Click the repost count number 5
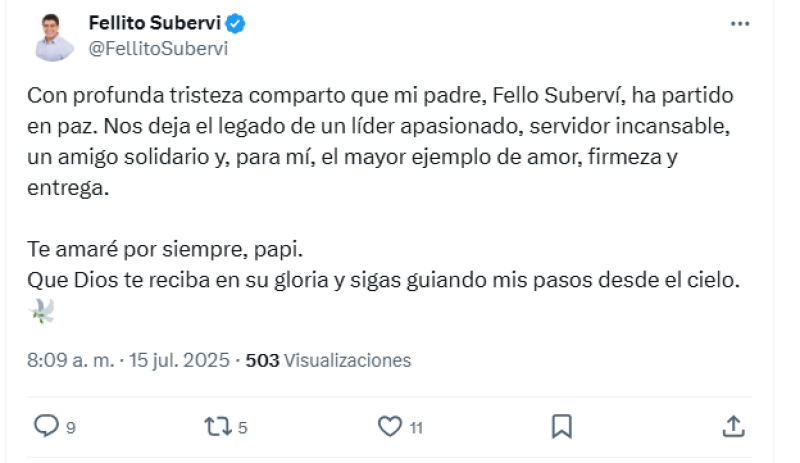The width and height of the screenshot is (800, 463). (x=243, y=428)
